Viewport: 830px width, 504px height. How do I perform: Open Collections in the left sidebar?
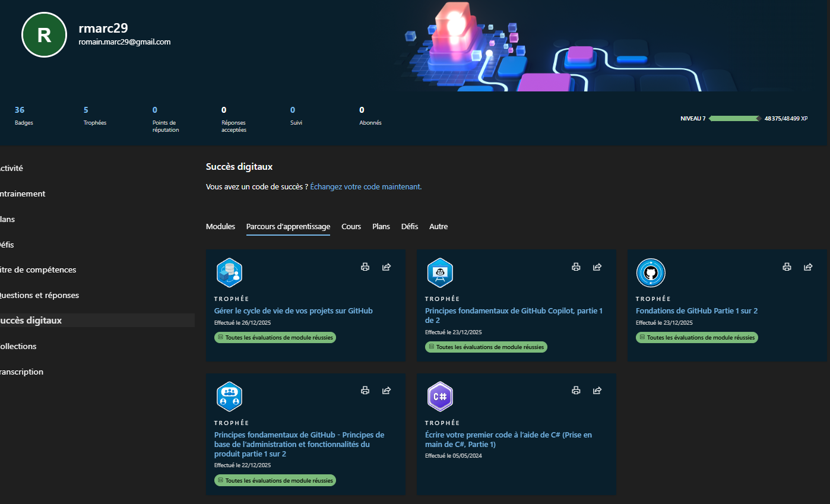tap(19, 346)
